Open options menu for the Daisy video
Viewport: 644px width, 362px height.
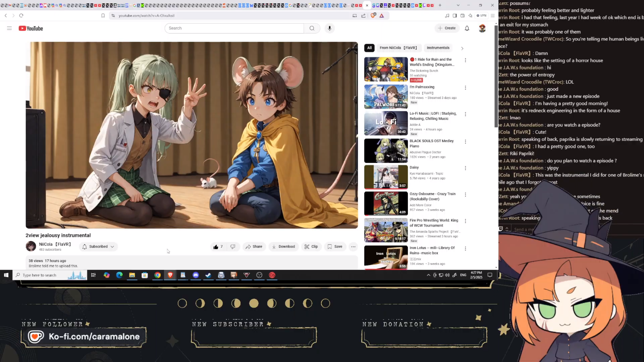pyautogui.click(x=465, y=168)
